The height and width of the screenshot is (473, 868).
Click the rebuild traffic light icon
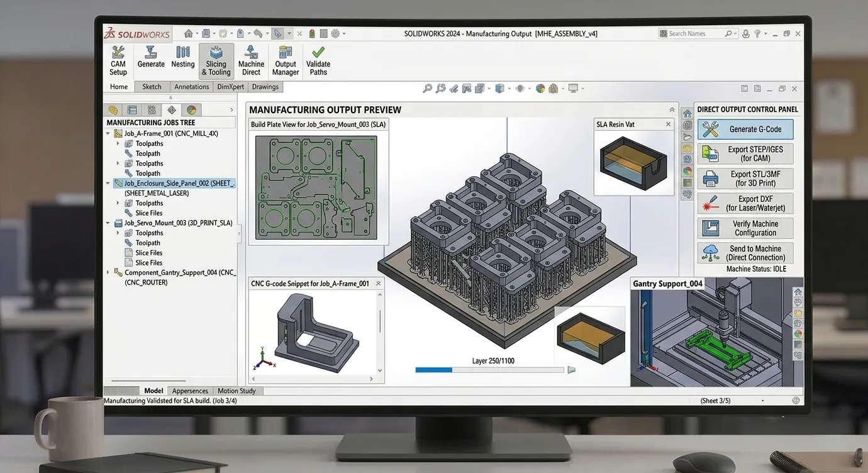click(x=311, y=33)
